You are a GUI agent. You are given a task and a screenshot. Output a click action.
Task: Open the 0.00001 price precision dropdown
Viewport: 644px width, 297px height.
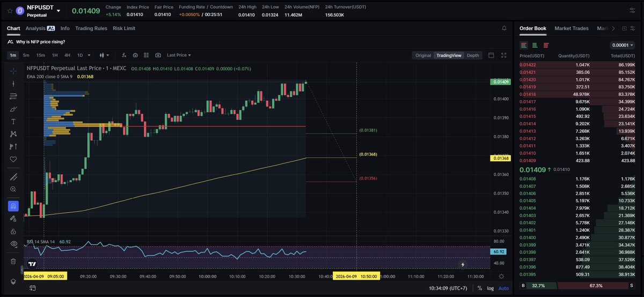(622, 45)
